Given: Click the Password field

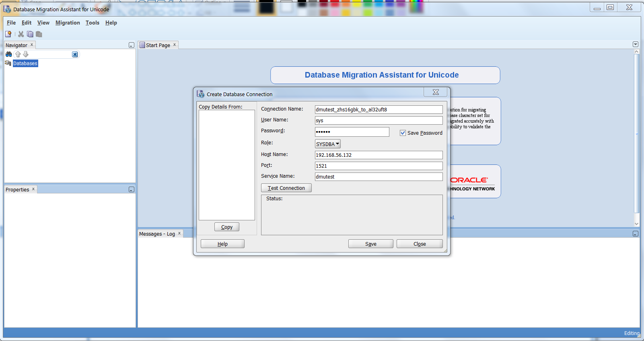Looking at the screenshot, I should pos(352,132).
